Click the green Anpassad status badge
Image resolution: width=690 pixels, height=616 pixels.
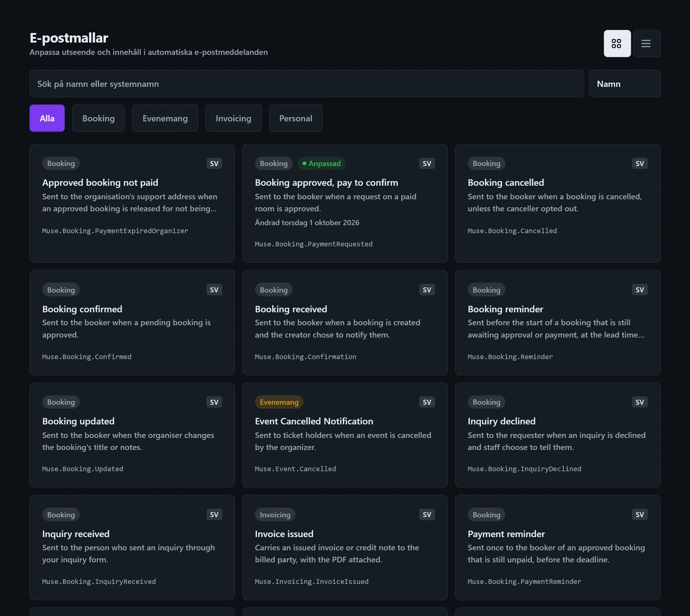pyautogui.click(x=321, y=163)
